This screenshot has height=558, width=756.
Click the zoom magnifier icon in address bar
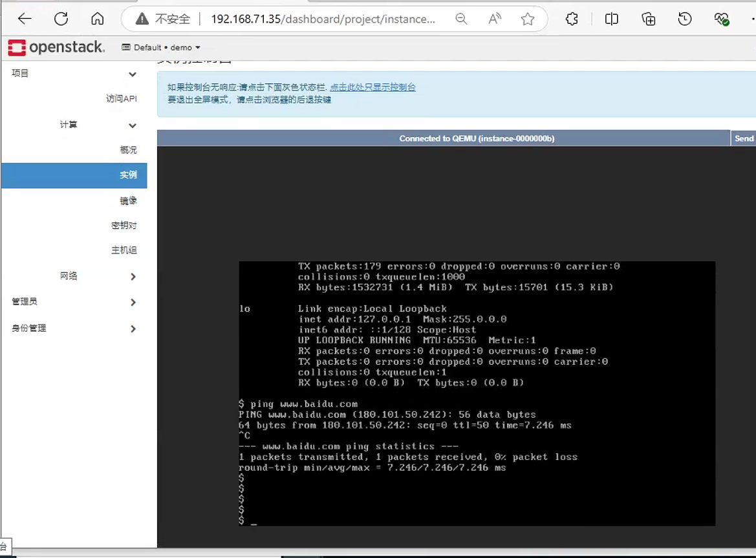(x=461, y=19)
